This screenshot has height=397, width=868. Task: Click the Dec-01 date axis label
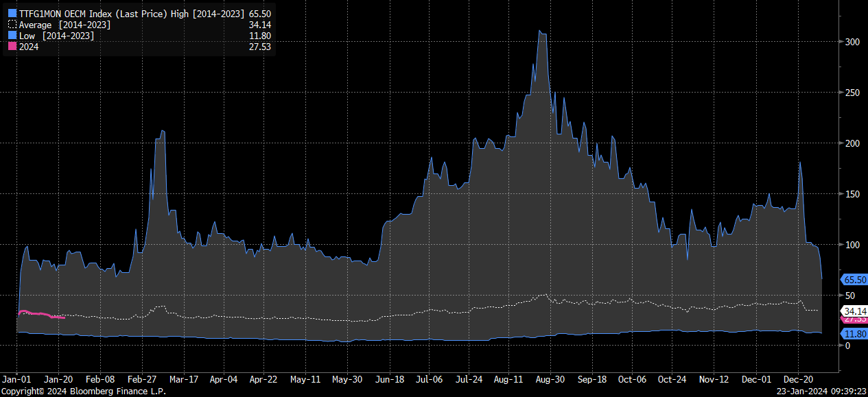(755, 378)
